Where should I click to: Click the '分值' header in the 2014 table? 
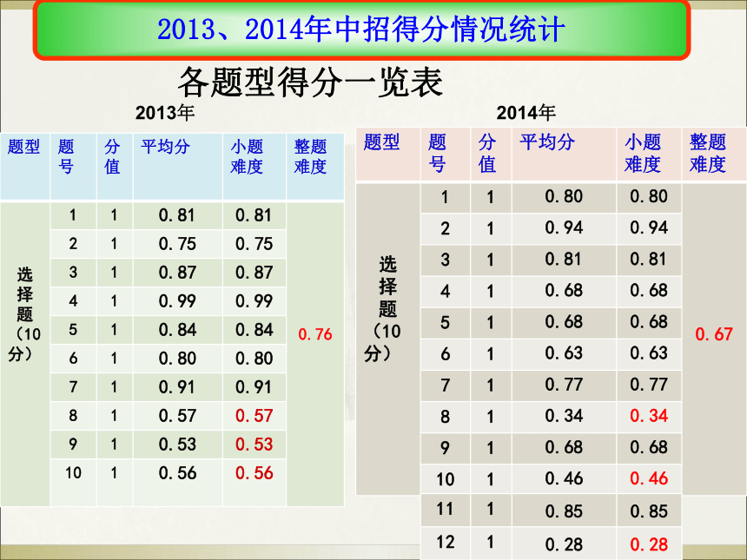487,154
